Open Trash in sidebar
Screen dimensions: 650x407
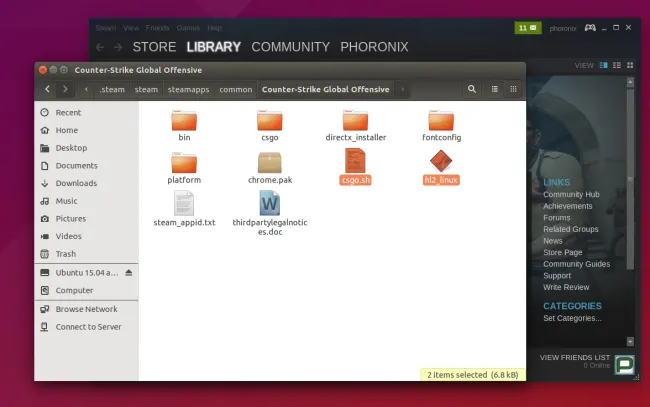click(x=86, y=254)
